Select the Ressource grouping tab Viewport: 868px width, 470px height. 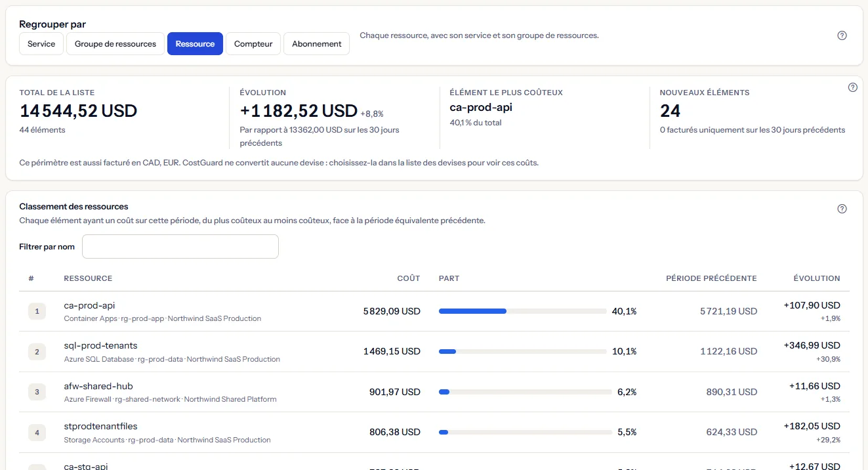click(195, 44)
